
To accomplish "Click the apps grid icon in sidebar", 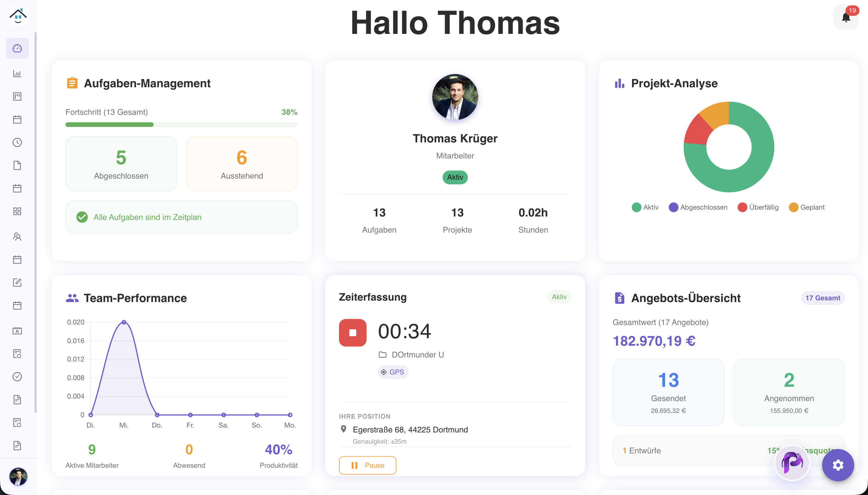I will (17, 211).
